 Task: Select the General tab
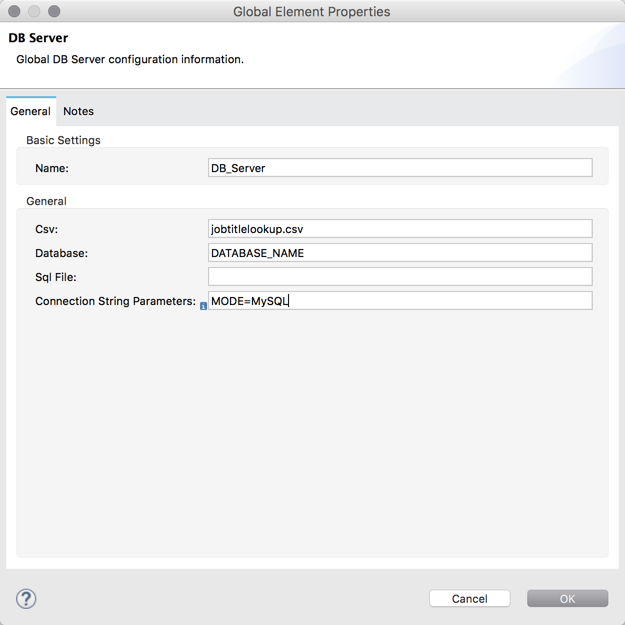click(31, 111)
